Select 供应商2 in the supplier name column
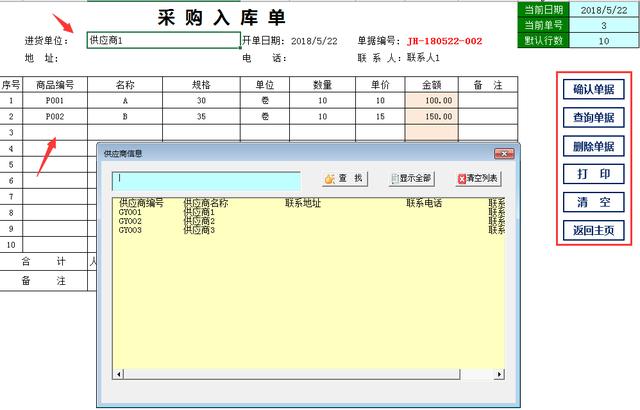Screen dimensions: 640x410 pyautogui.click(x=199, y=221)
